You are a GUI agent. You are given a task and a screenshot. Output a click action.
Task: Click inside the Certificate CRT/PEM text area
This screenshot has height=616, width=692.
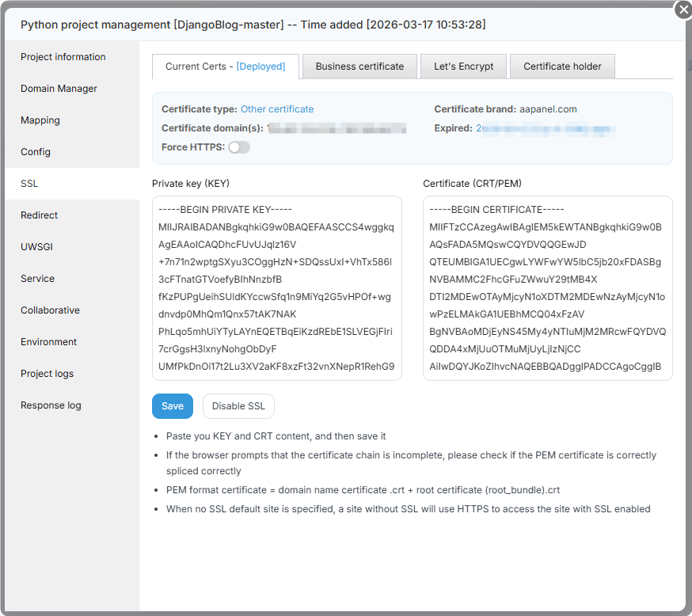pos(548,288)
